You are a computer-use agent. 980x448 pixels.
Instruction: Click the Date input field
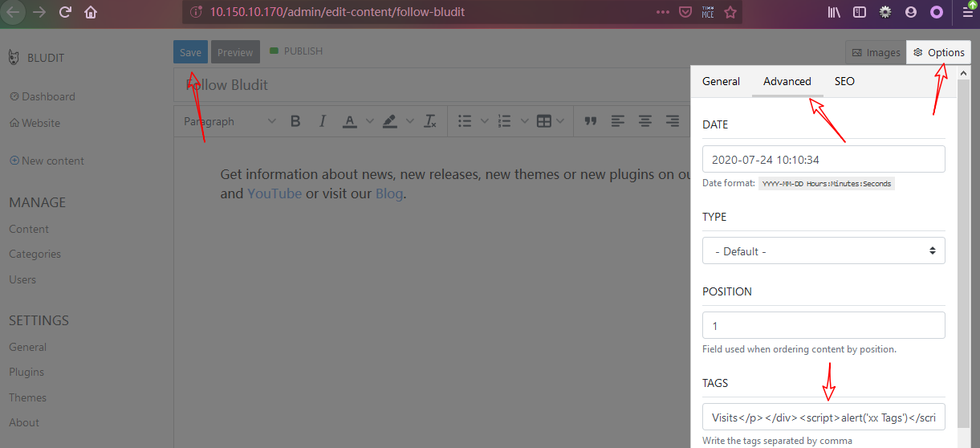823,159
